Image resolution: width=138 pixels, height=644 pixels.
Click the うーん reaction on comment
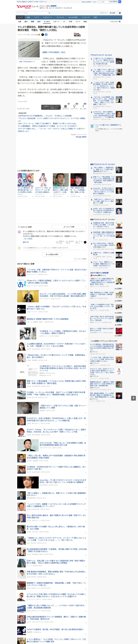[77, 242]
